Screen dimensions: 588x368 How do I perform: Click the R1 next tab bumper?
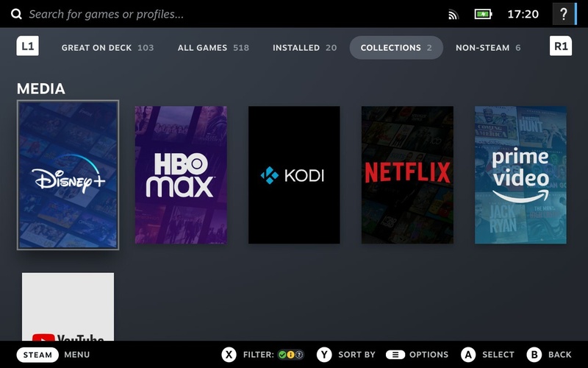click(x=561, y=46)
